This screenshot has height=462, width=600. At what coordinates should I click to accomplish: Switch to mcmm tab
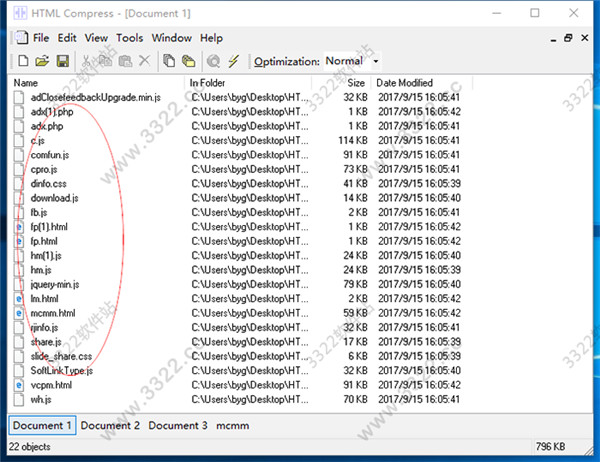[233, 425]
